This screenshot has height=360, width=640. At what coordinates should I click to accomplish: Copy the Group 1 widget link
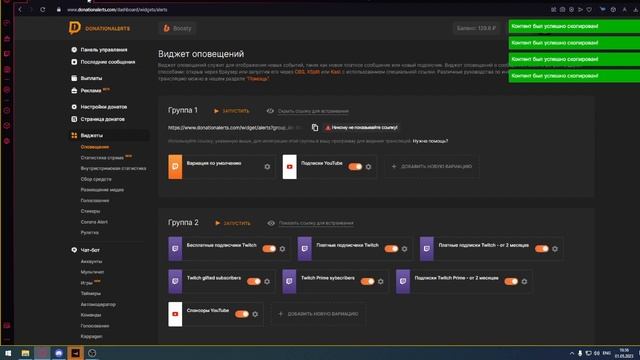coord(315,127)
